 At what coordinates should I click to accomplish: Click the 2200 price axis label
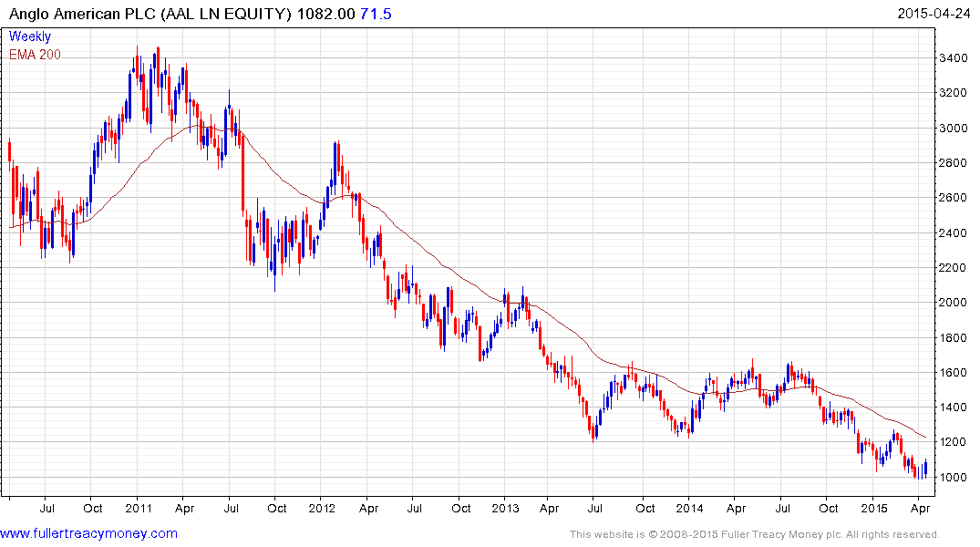(954, 267)
